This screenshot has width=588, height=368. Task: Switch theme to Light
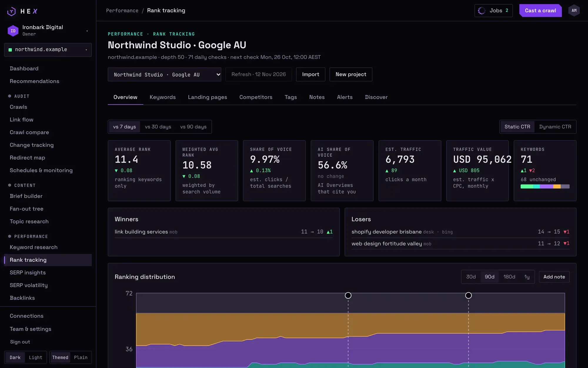tap(36, 357)
